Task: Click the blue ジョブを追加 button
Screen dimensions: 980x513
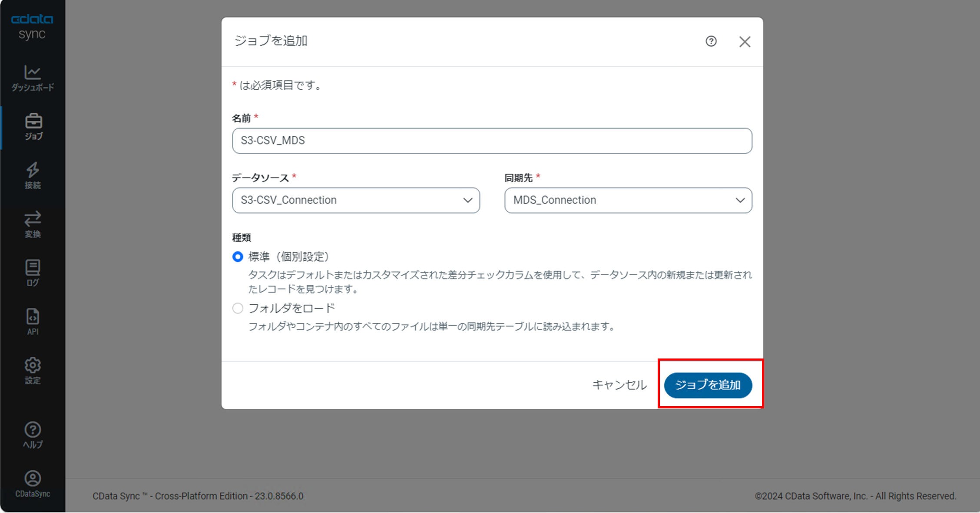Action: pos(708,385)
